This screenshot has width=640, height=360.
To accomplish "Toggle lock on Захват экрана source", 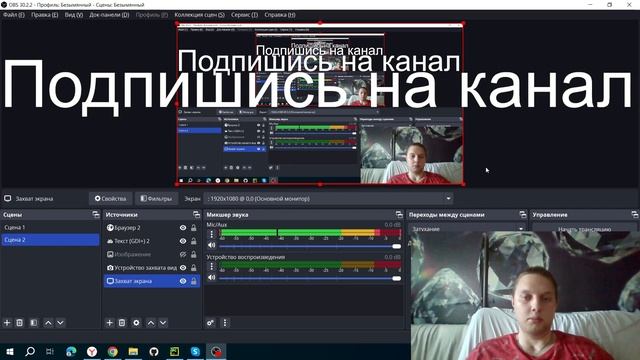I will [194, 281].
